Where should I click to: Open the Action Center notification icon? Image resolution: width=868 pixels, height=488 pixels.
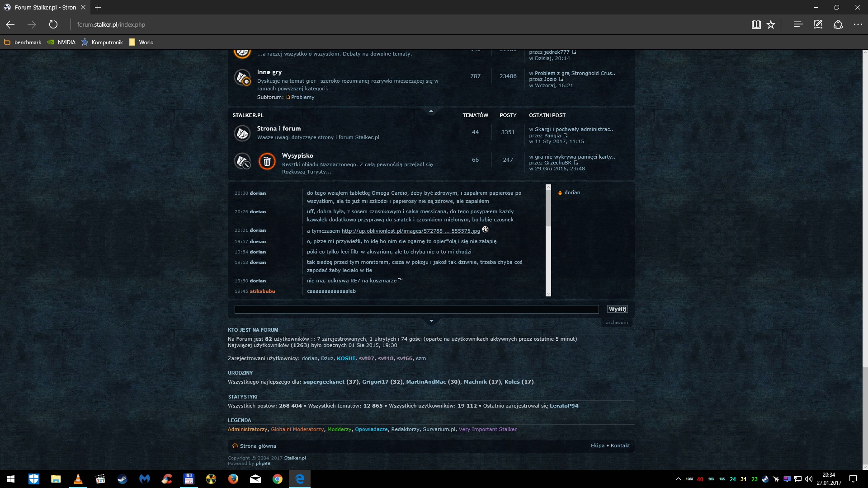(x=853, y=479)
